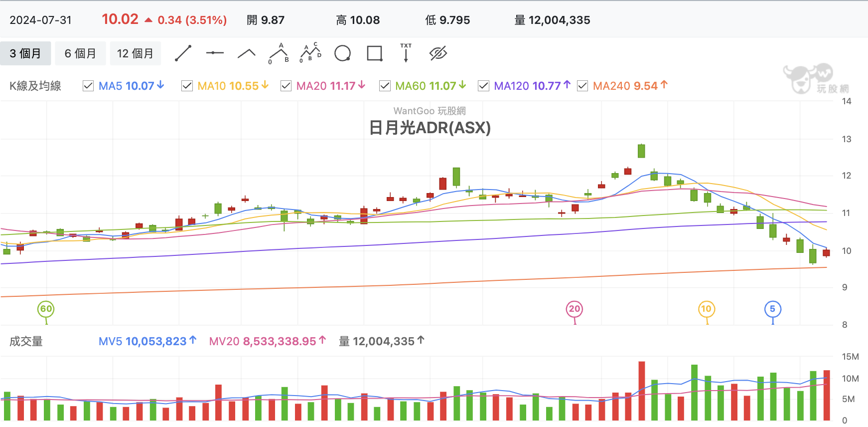Uncheck the MA20 moving average checkbox

pos(286,86)
